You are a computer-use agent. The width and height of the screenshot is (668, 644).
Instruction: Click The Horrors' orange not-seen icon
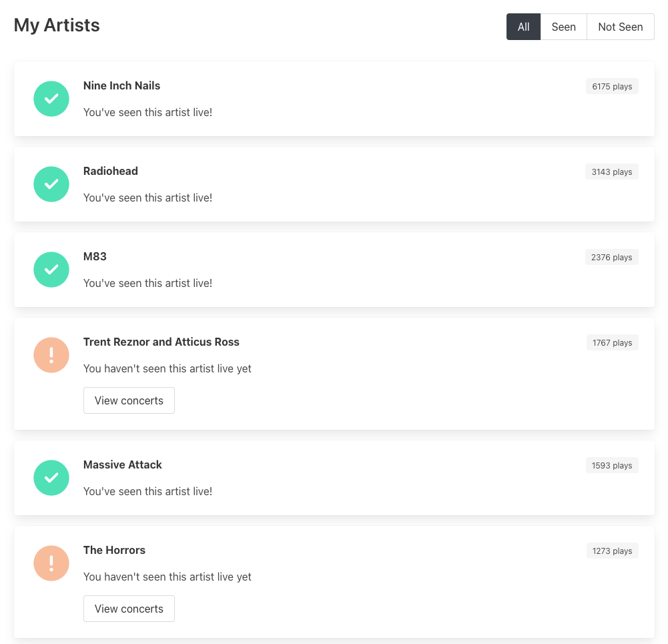(51, 563)
